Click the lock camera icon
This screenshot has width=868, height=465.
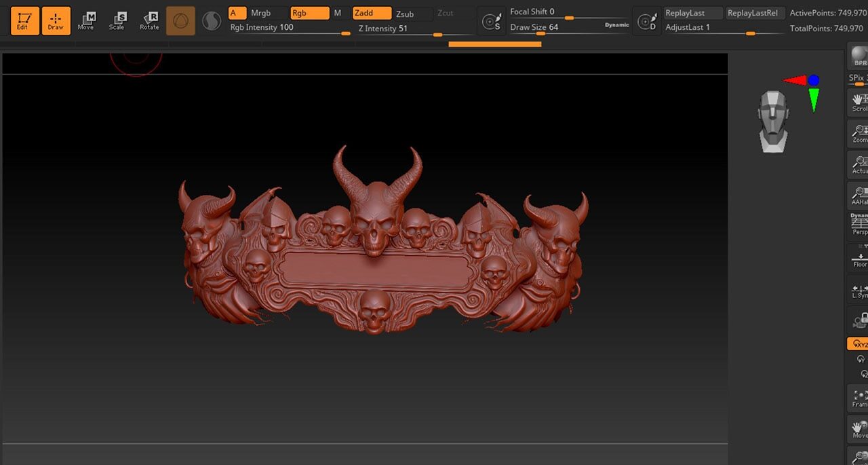click(859, 319)
